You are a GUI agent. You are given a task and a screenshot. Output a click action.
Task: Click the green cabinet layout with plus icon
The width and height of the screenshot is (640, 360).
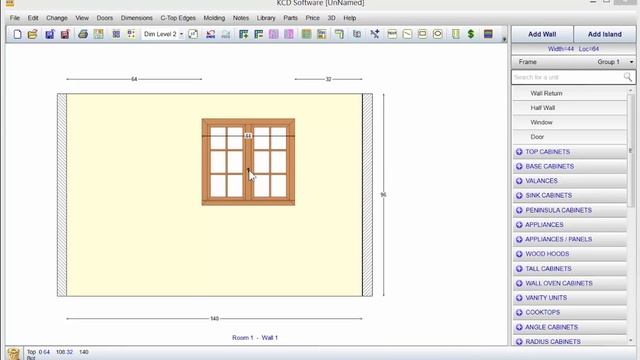(244, 34)
